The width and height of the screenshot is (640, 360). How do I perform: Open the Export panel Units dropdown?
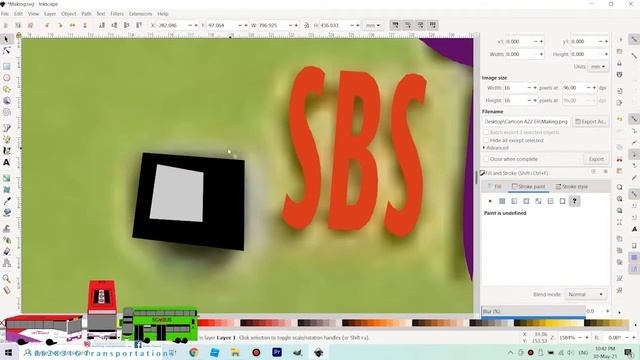pos(598,67)
